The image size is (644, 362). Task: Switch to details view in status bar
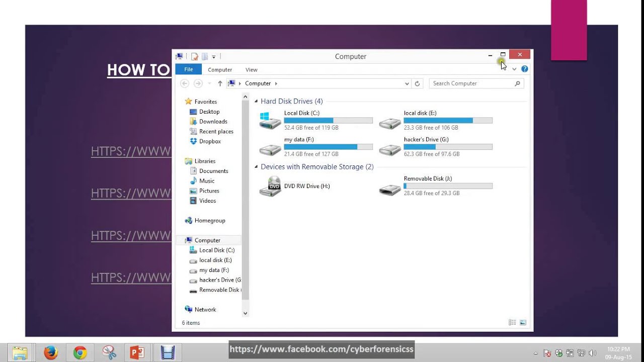point(512,322)
